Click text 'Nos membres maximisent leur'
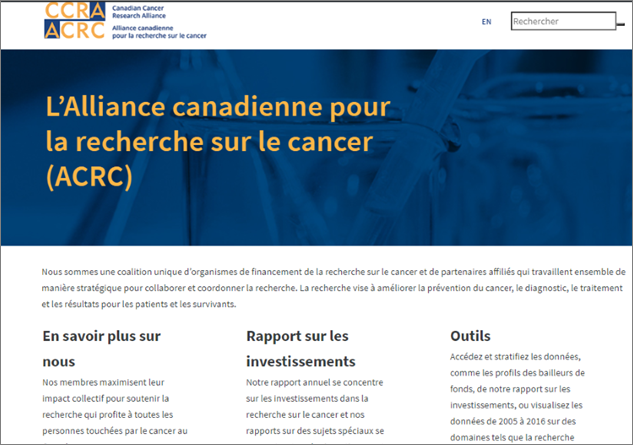The image size is (633, 446). point(103,382)
